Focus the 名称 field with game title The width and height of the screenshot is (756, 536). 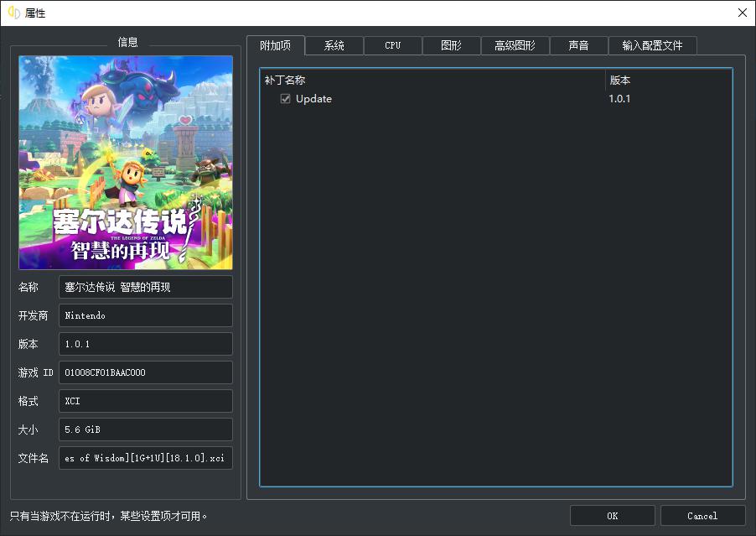coord(146,287)
